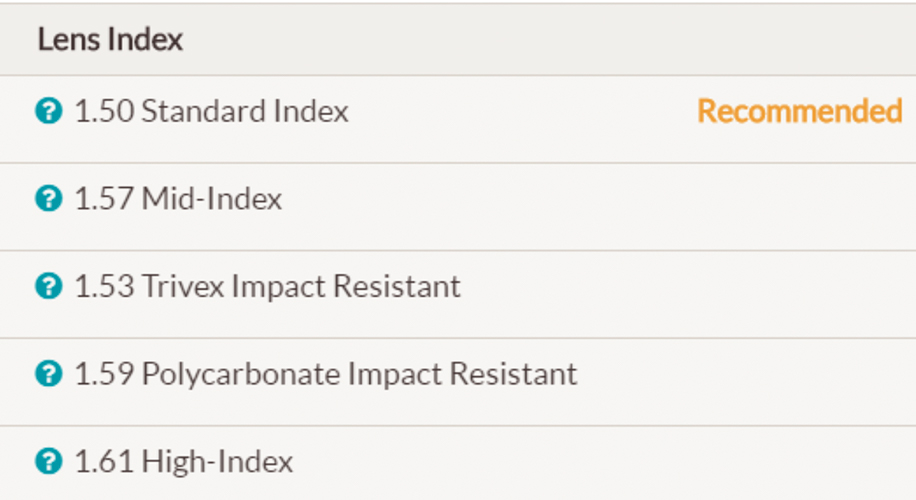Select 1.53 Trivex Impact Resistant lens
The image size is (916, 500).
click(x=267, y=287)
